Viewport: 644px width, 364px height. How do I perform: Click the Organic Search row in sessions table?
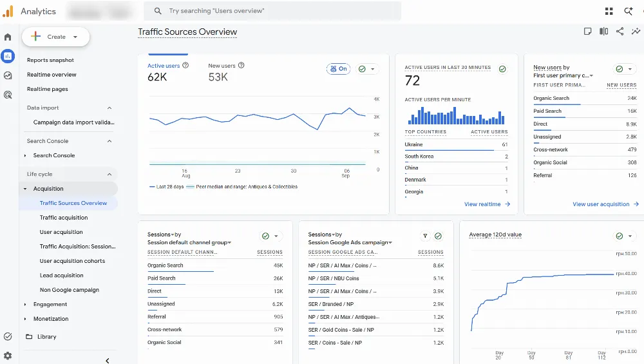(215, 265)
